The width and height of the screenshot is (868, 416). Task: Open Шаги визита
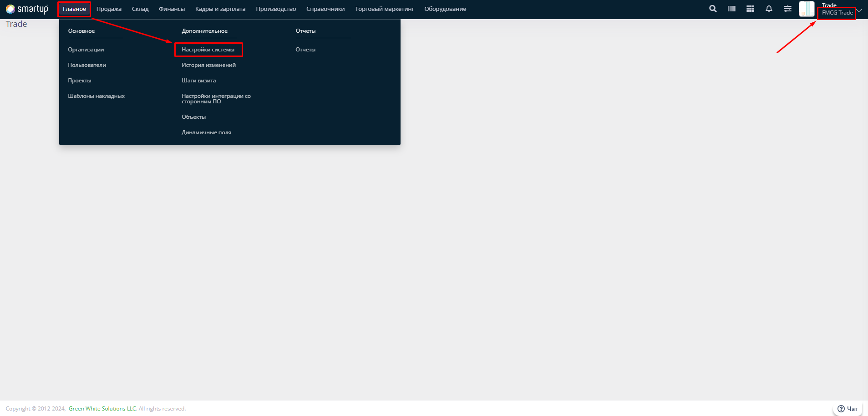point(198,81)
